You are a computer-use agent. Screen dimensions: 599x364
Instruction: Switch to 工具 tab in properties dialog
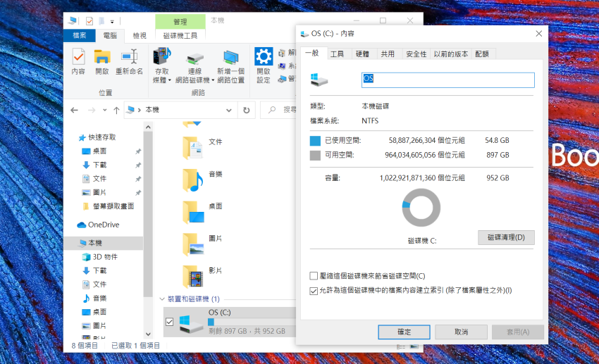pyautogui.click(x=337, y=54)
